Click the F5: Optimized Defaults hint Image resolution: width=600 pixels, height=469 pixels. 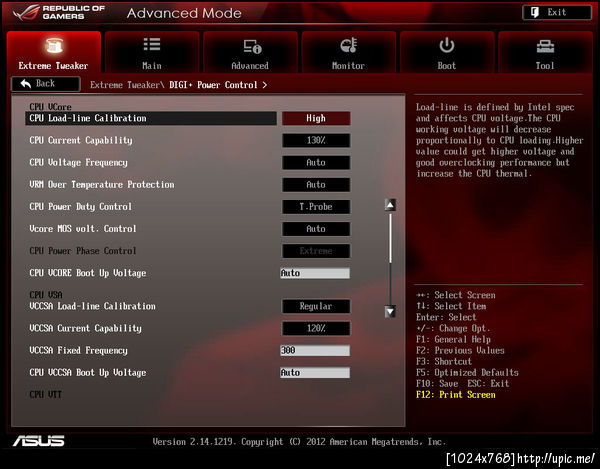[x=467, y=373]
